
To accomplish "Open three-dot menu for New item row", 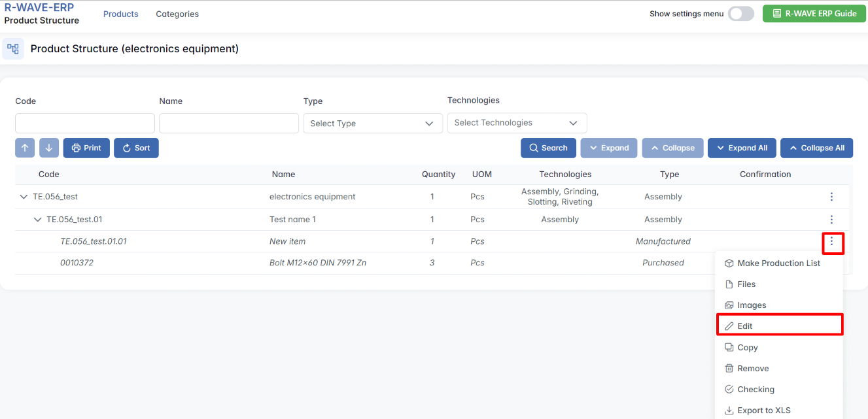I will 831,242.
